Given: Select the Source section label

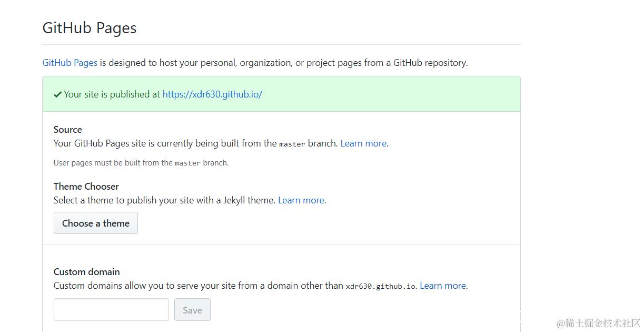Looking at the screenshot, I should [x=68, y=130].
